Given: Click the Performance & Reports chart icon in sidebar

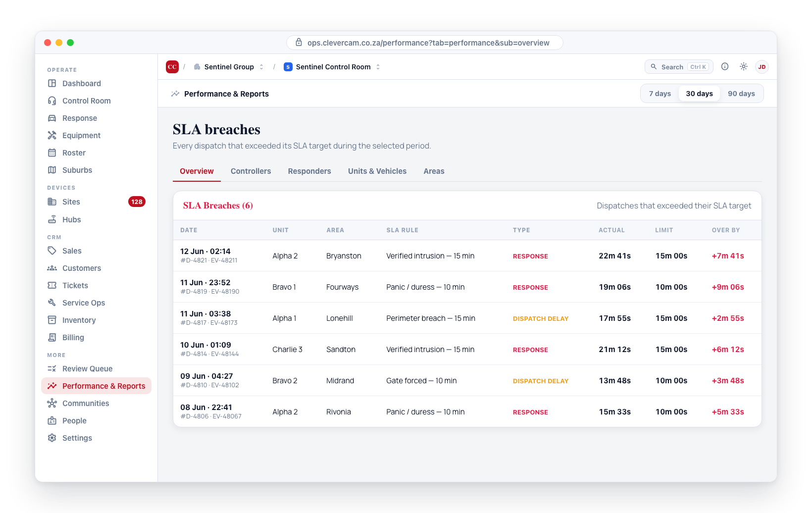Looking at the screenshot, I should tap(52, 386).
